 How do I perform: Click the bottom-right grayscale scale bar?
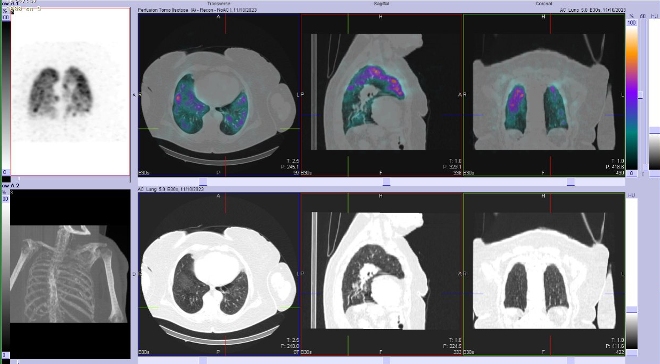click(632, 274)
